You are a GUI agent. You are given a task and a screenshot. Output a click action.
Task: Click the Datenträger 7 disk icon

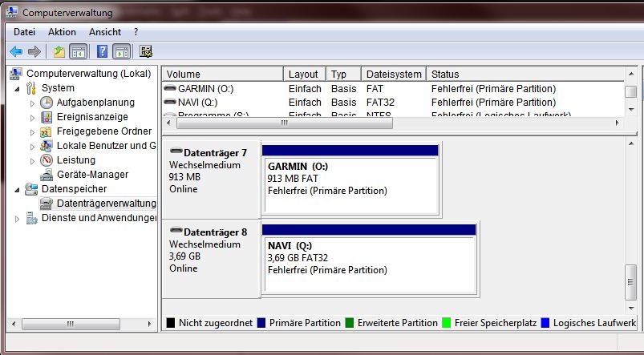point(176,151)
